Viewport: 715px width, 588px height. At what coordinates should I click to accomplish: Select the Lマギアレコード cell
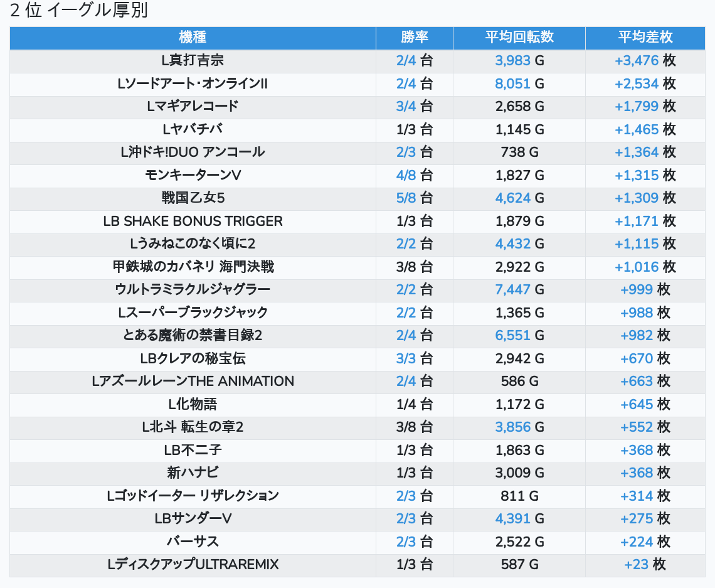tap(193, 107)
